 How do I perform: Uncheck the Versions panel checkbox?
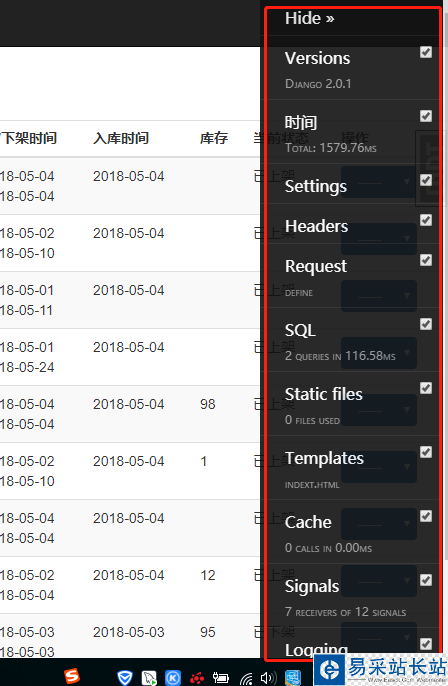click(x=426, y=52)
